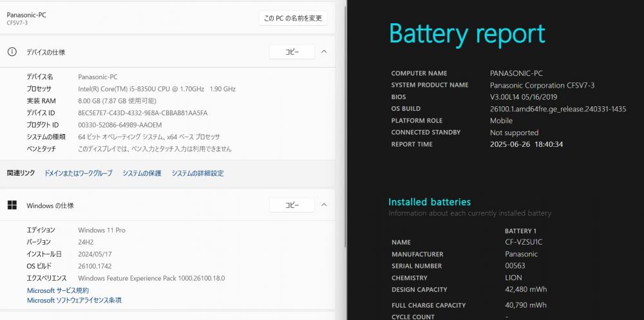The image size is (644, 320).
Task: Open the ドメインまたはワークグループ link
Action: click(78, 173)
